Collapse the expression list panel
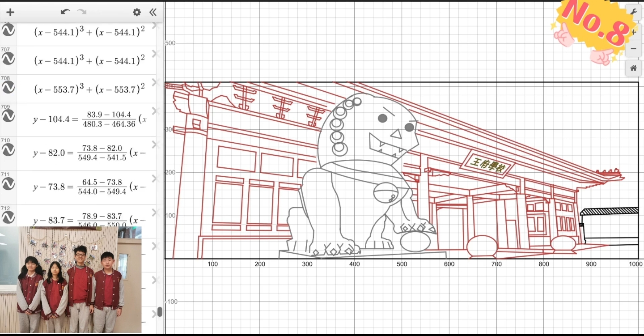 point(153,12)
